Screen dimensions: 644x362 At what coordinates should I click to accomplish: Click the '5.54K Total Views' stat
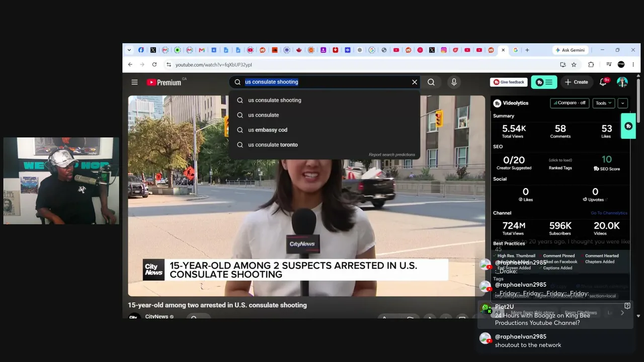pyautogui.click(x=513, y=131)
